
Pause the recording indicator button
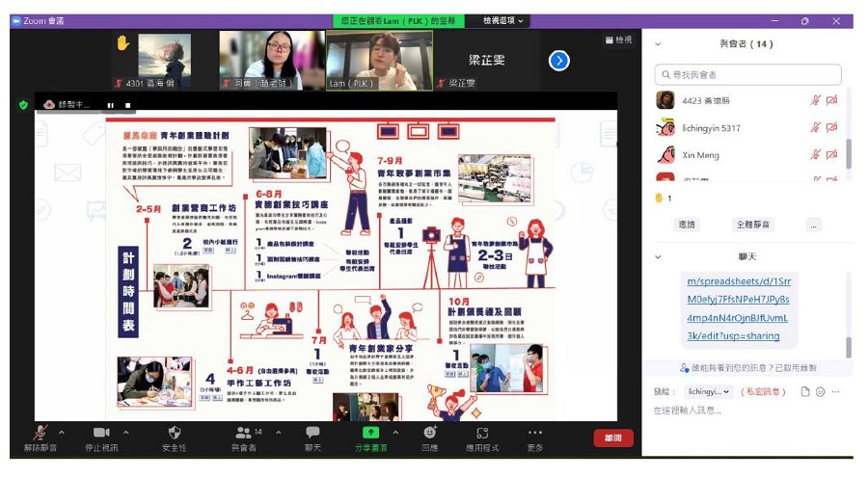click(111, 105)
